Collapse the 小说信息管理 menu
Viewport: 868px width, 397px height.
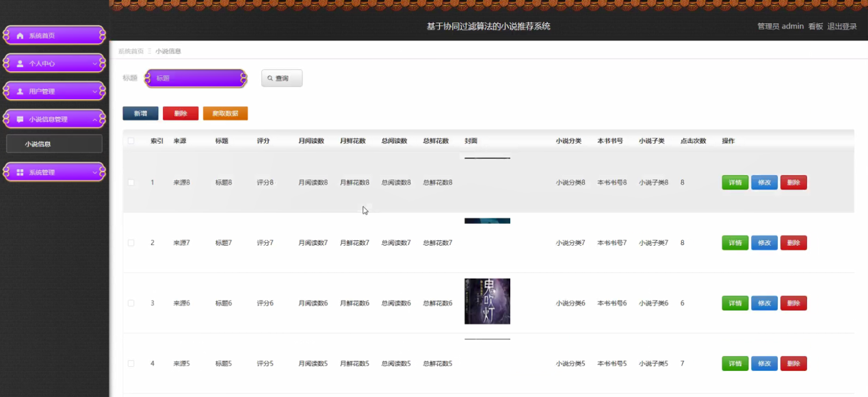pos(54,118)
